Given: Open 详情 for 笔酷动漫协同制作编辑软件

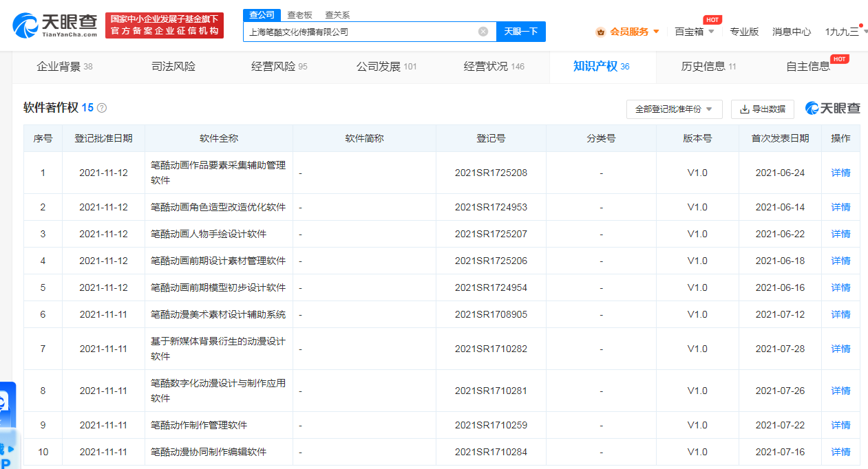Looking at the screenshot, I should [840, 452].
